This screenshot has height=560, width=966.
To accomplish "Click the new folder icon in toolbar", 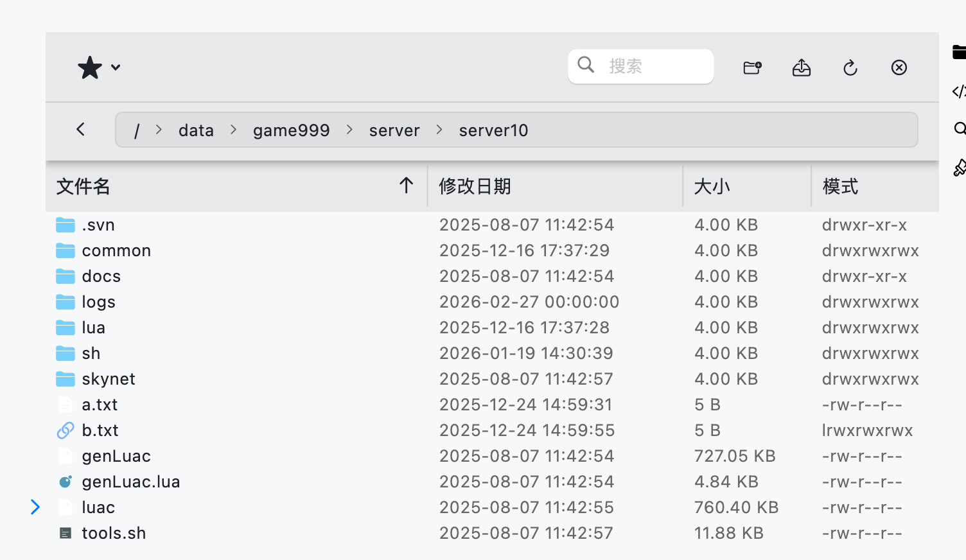I will pyautogui.click(x=752, y=67).
